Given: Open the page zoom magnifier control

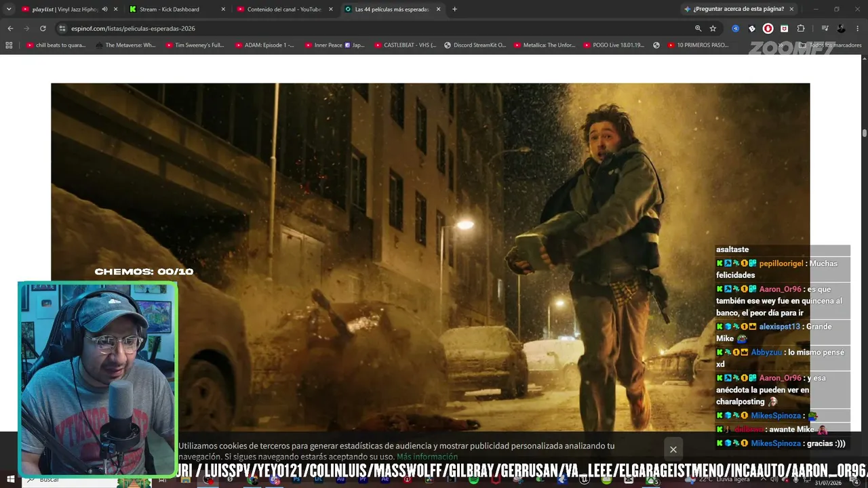Looking at the screenshot, I should tap(698, 28).
